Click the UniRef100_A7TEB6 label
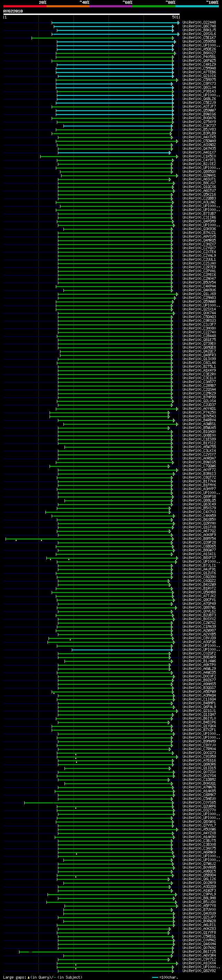 point(199,72)
